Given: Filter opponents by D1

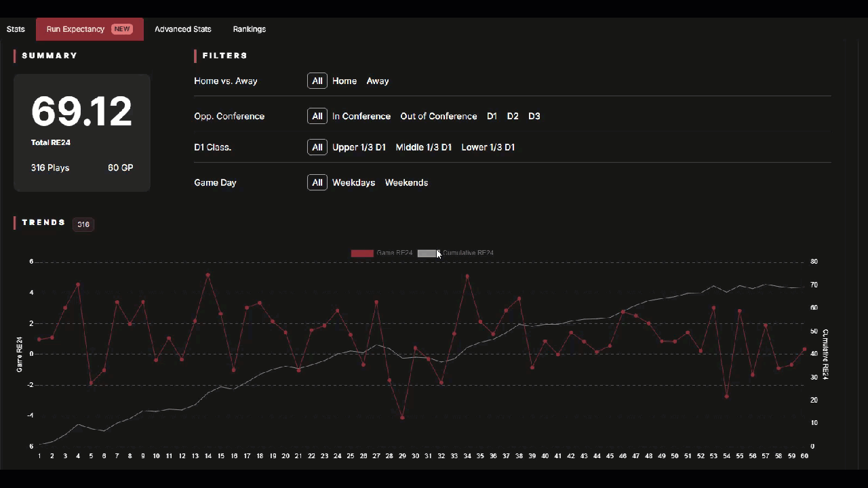Looking at the screenshot, I should click(x=492, y=116).
